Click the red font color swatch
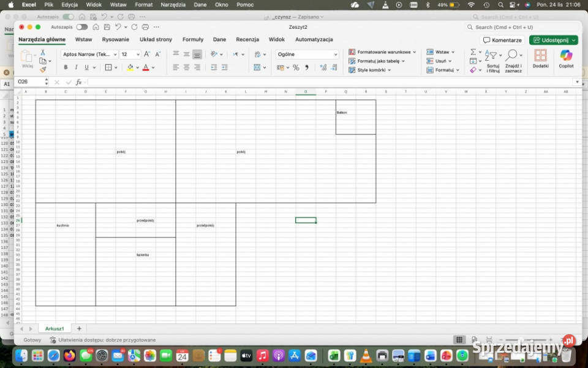588x368 pixels. 145,67
